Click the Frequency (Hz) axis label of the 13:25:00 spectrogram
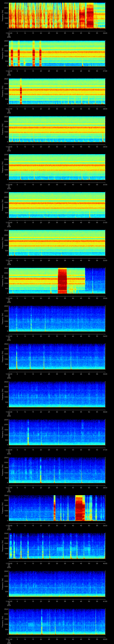The height and width of the screenshot is (644, 114). tap(3, 16)
